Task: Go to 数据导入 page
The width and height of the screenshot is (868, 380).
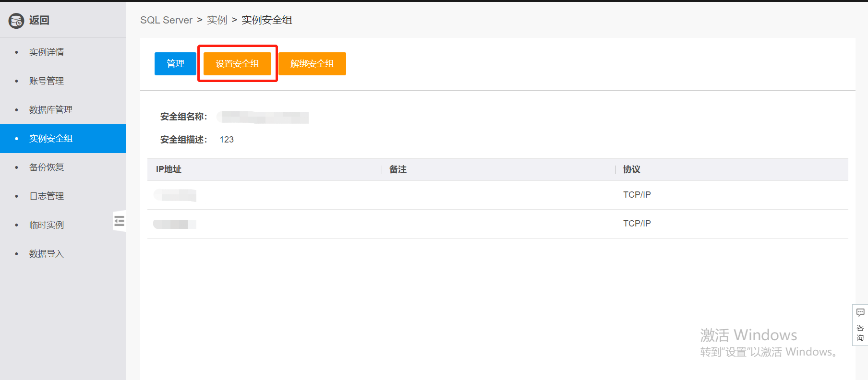Action: [47, 254]
